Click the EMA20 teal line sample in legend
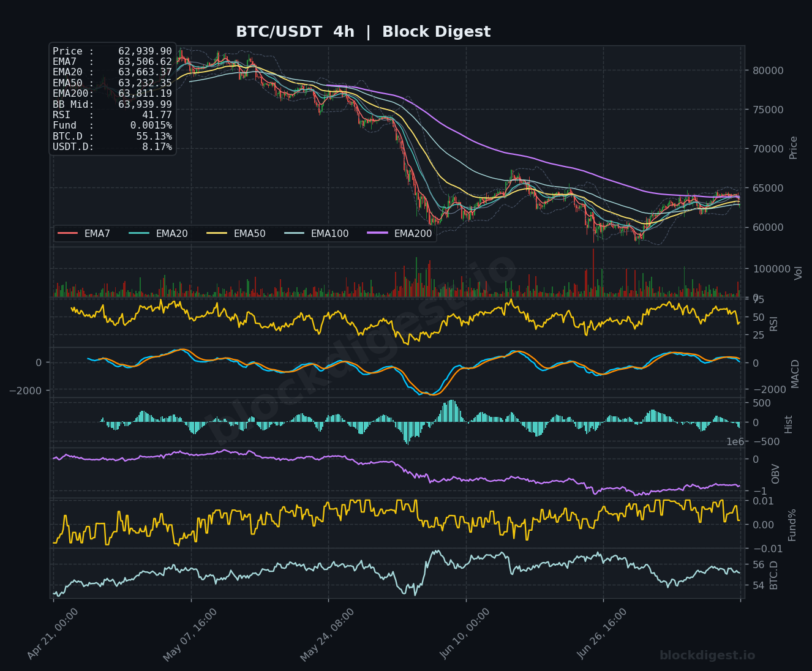Image resolution: width=812 pixels, height=671 pixels. point(139,233)
